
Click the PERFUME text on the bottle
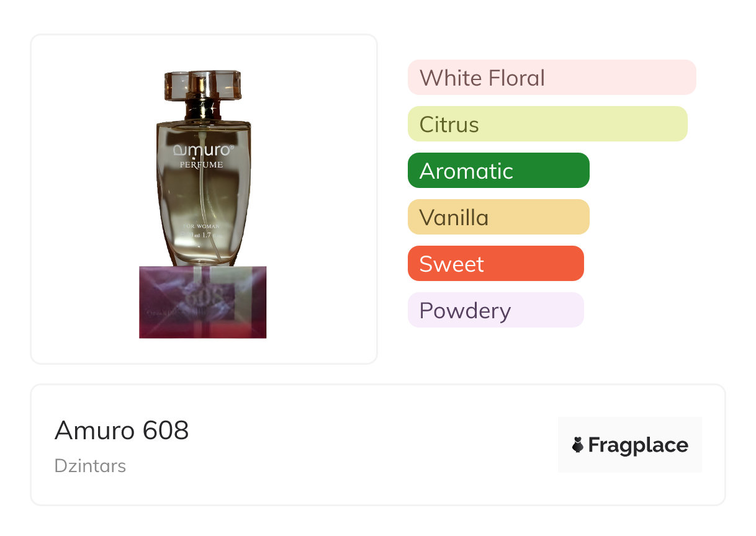point(201,165)
